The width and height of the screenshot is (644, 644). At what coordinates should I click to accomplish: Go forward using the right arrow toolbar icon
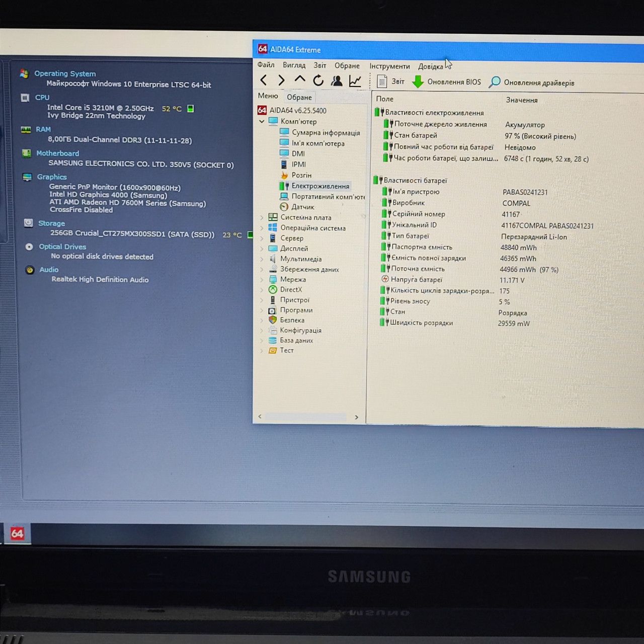coord(281,80)
